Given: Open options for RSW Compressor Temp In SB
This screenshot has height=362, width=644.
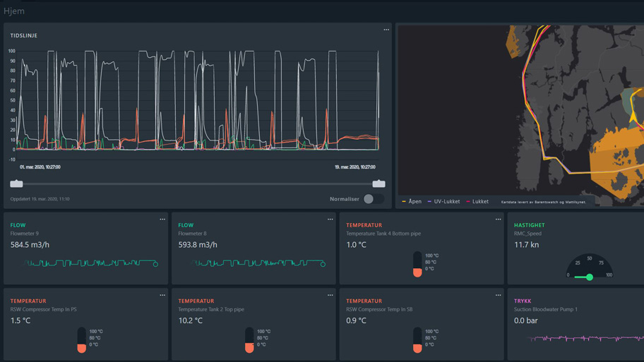Looking at the screenshot, I should tap(498, 296).
